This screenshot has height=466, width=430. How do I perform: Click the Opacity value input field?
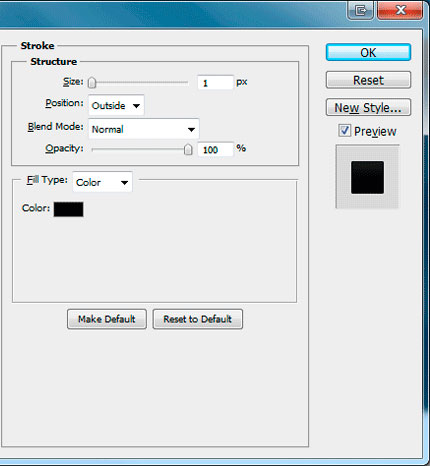pos(215,149)
